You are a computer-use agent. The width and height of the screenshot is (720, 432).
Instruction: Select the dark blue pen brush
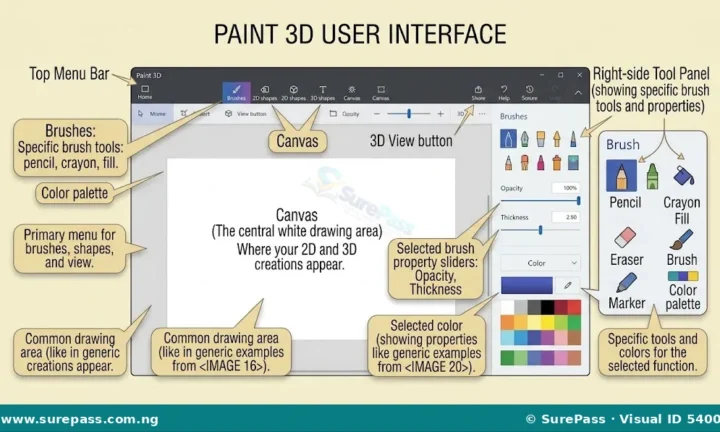coord(573,139)
